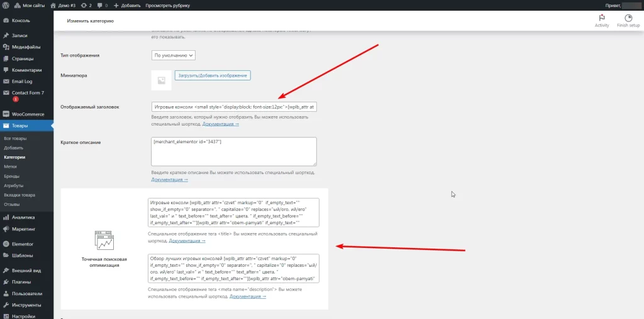Image resolution: width=644 pixels, height=319 pixels.
Task: Open the Отзывы submenu item
Action: [x=12, y=204]
